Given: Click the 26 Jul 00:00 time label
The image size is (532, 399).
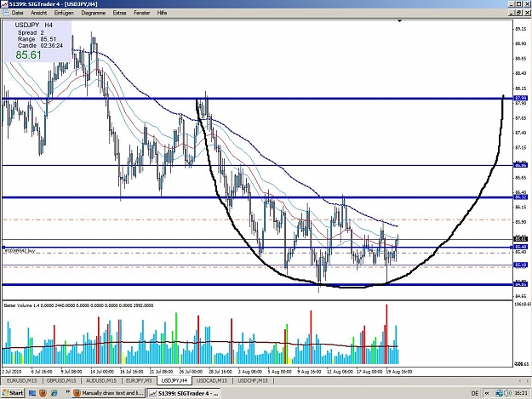Looking at the screenshot, I should point(191,372).
